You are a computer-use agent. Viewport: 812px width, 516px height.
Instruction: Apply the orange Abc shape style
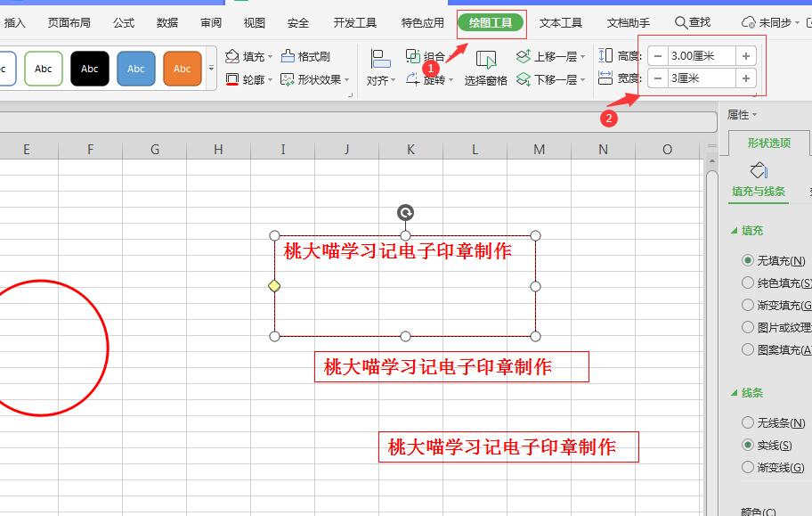[182, 69]
